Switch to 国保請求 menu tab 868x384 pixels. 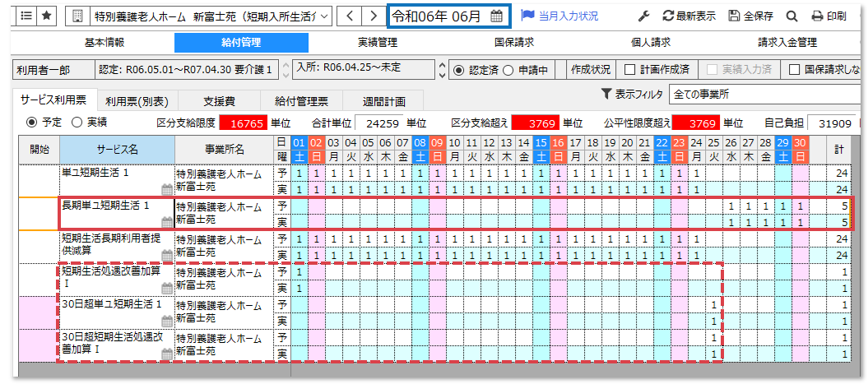coord(514,43)
